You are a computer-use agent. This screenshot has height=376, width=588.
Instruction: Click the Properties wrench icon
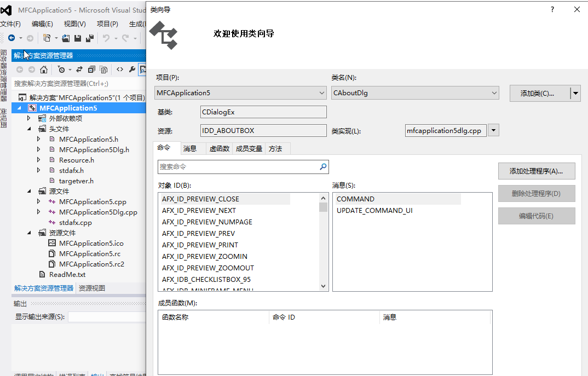[132, 70]
